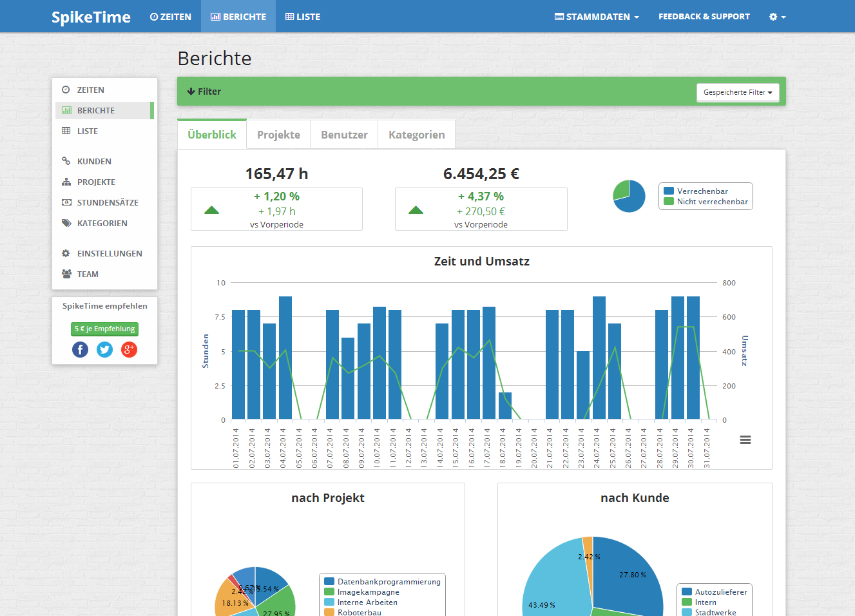The image size is (855, 616).
Task: Switch to the Kategorien tab
Action: coord(416,135)
